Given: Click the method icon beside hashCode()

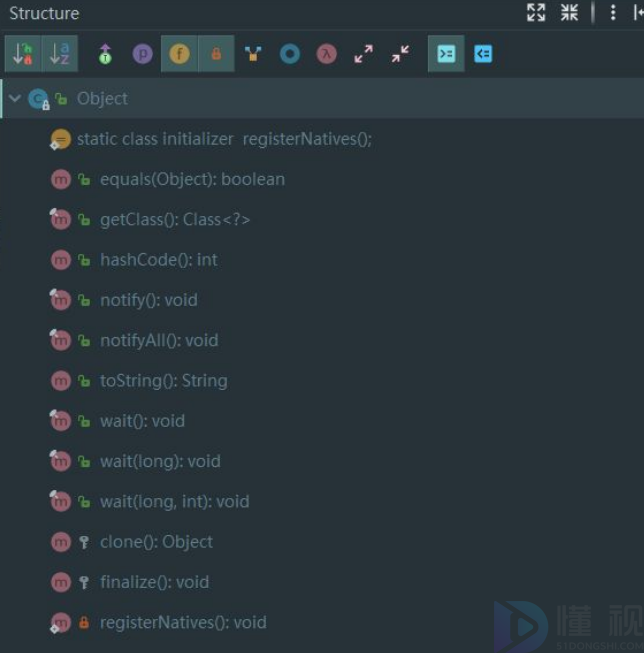Looking at the screenshot, I should 61,260.
